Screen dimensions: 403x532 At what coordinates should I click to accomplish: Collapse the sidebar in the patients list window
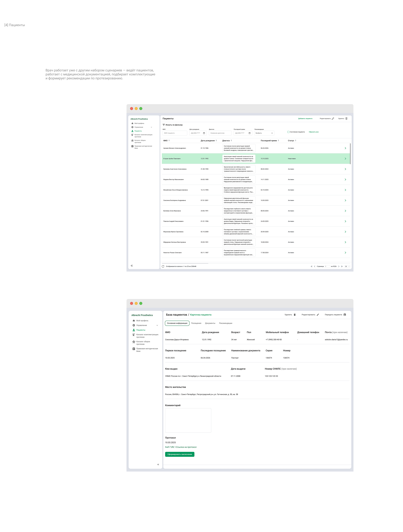click(132, 266)
